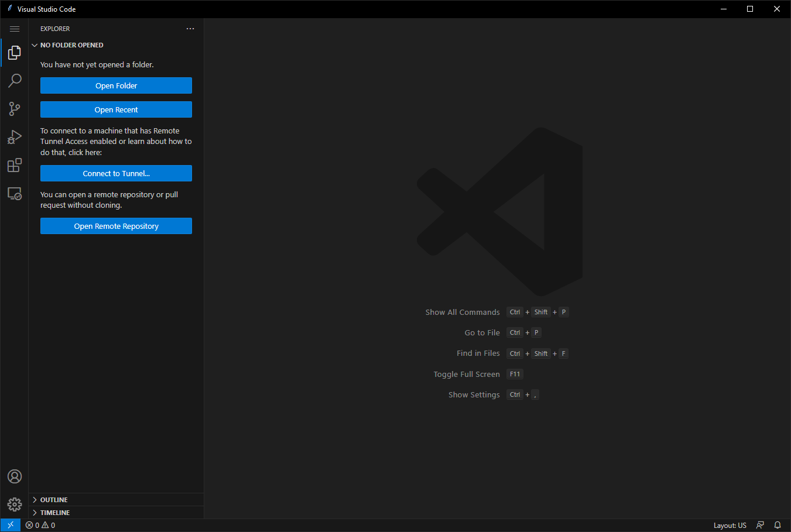Open the application hamburger menu
791x532 pixels.
(x=15, y=28)
